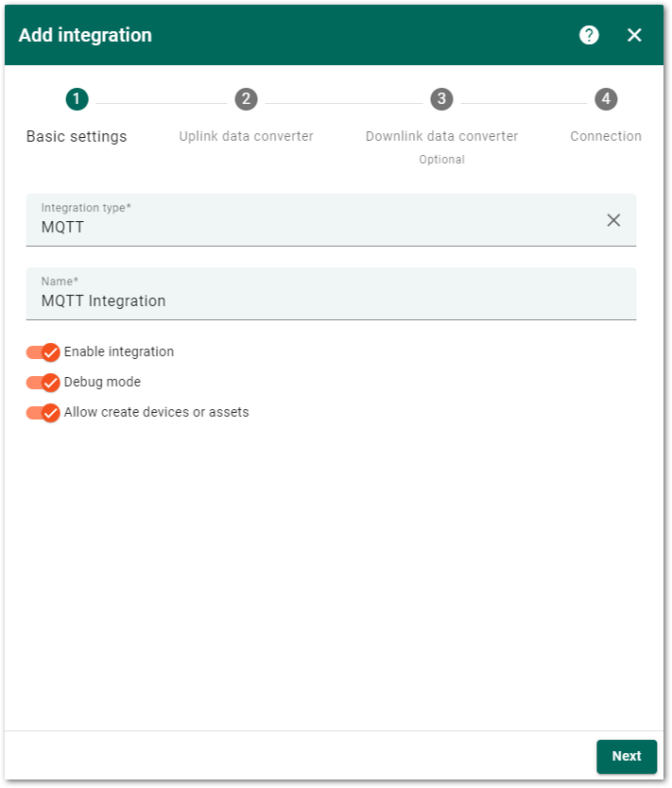Clear the Integration type MQTT selection
The image size is (672, 788).
tap(613, 220)
